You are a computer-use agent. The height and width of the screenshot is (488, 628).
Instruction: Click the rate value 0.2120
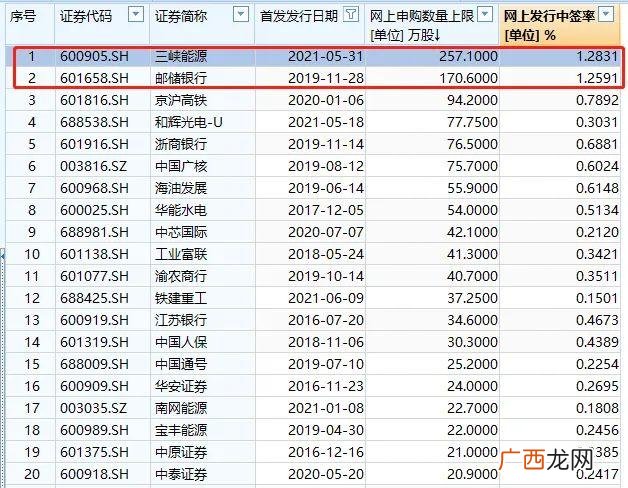point(597,232)
